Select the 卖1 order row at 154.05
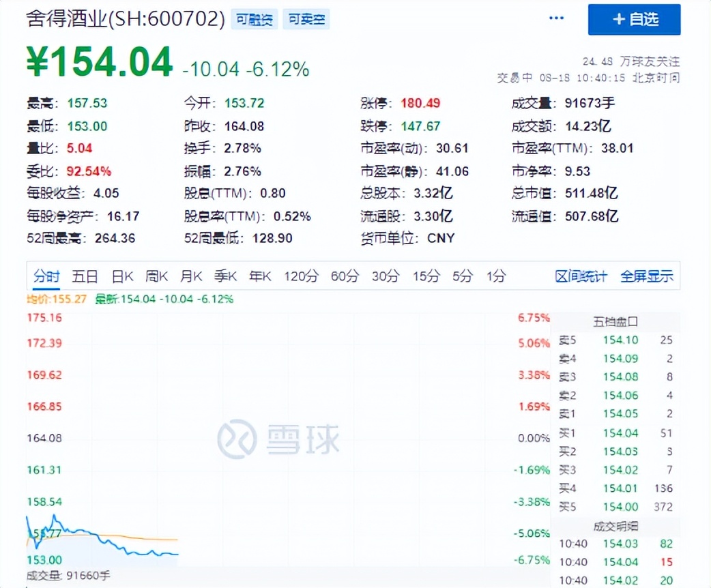711x588 pixels. tap(615, 413)
